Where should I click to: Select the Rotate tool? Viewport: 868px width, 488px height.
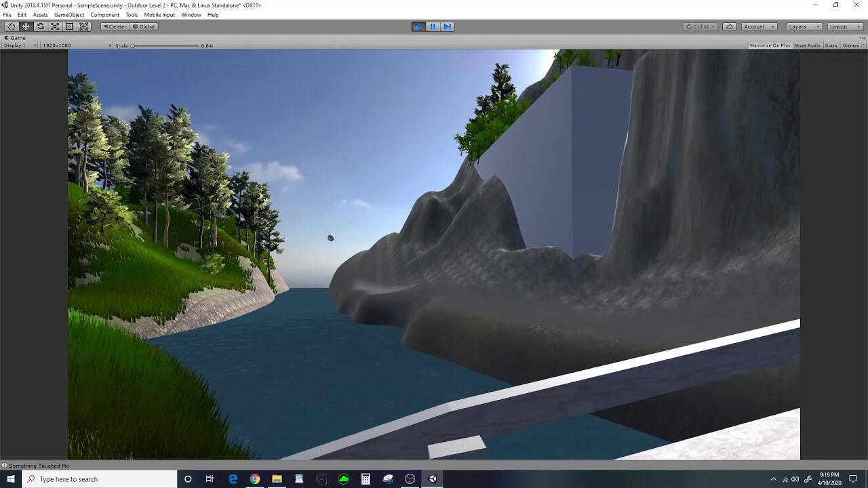tap(40, 26)
